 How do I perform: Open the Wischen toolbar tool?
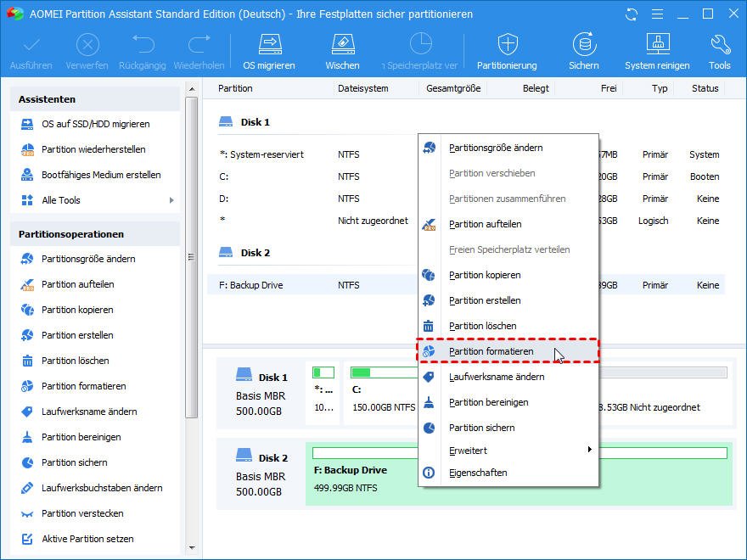pyautogui.click(x=342, y=52)
